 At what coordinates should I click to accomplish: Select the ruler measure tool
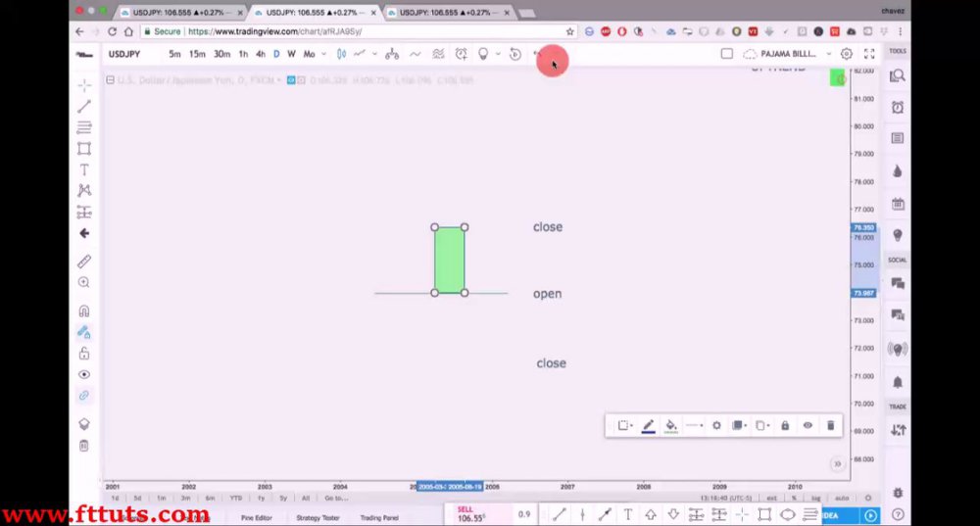tap(83, 262)
